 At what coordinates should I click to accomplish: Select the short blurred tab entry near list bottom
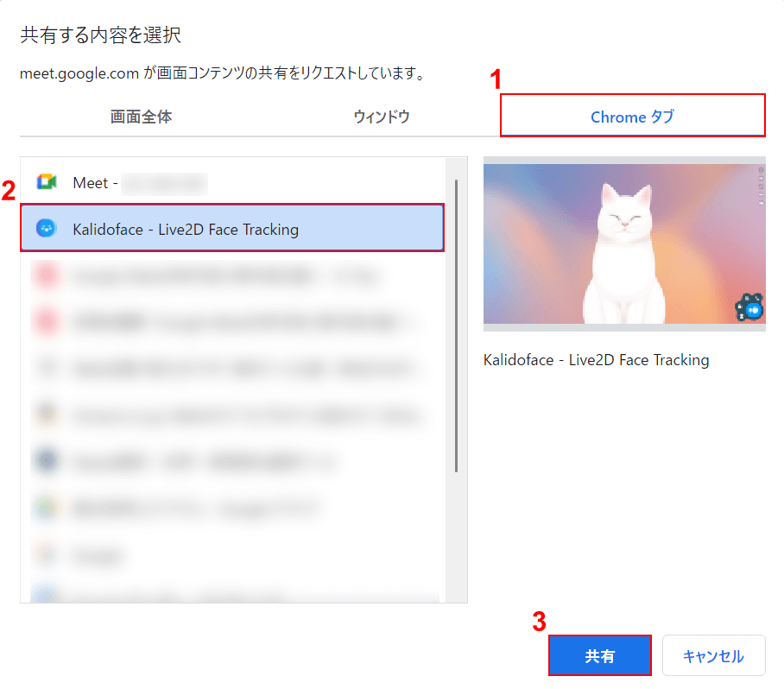232,554
